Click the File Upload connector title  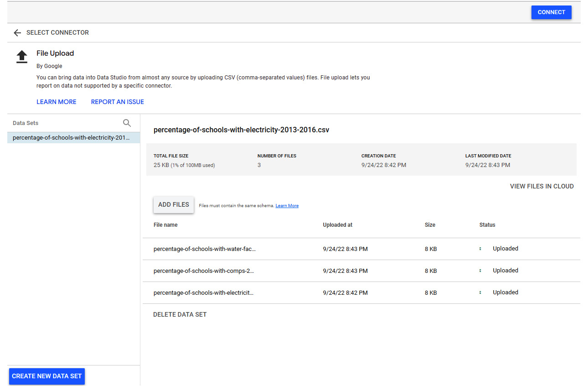point(55,53)
